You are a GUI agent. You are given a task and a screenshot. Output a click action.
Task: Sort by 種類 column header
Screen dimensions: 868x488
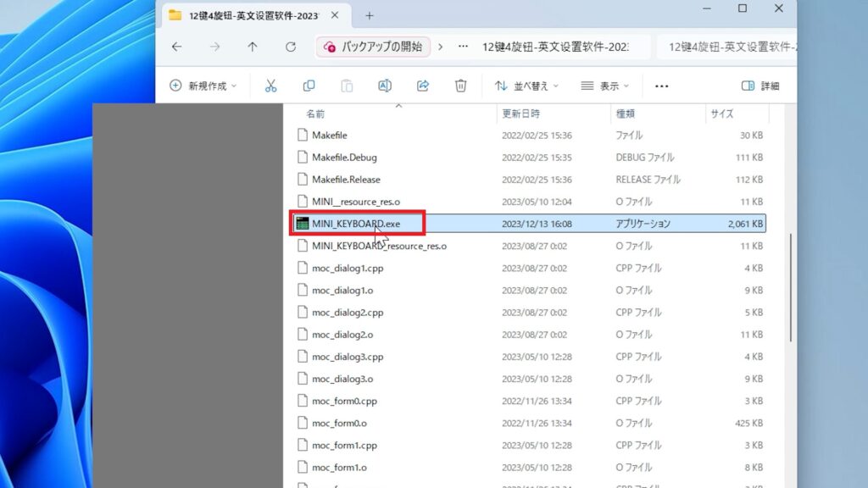[626, 114]
